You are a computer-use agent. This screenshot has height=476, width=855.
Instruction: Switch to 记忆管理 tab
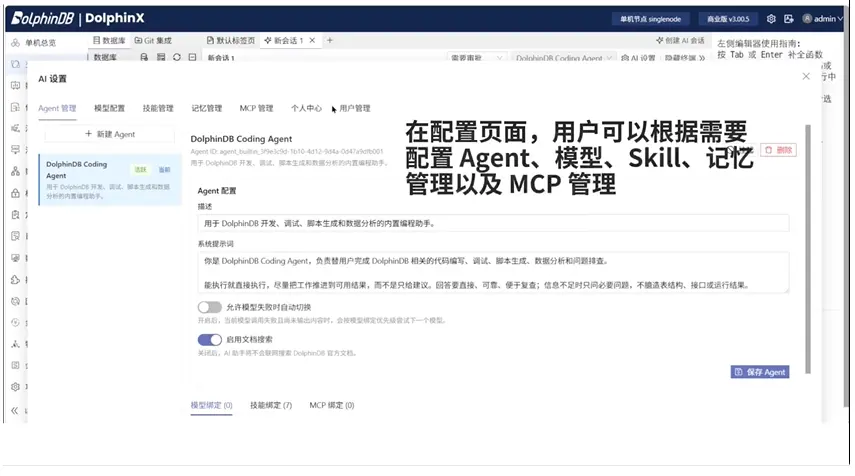tap(207, 109)
